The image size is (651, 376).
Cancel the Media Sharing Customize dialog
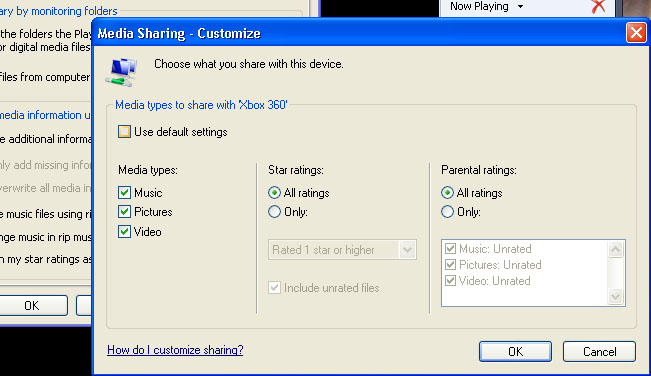[x=599, y=352]
